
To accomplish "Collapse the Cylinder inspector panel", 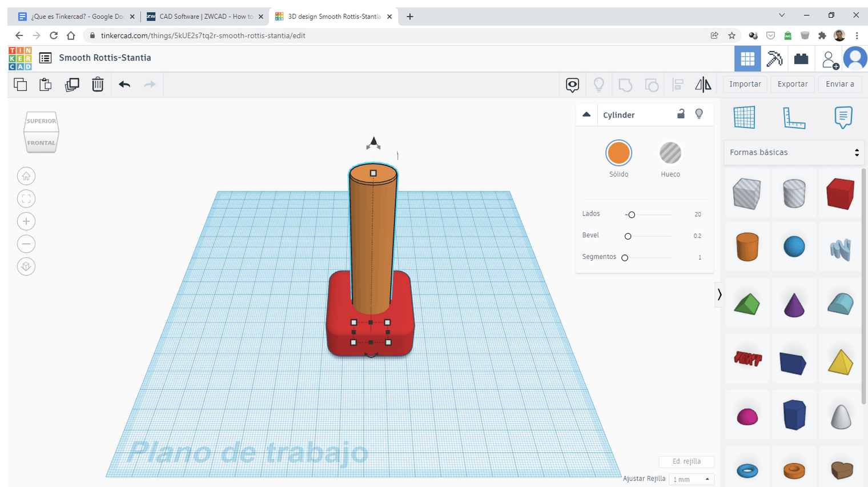I will [x=586, y=114].
